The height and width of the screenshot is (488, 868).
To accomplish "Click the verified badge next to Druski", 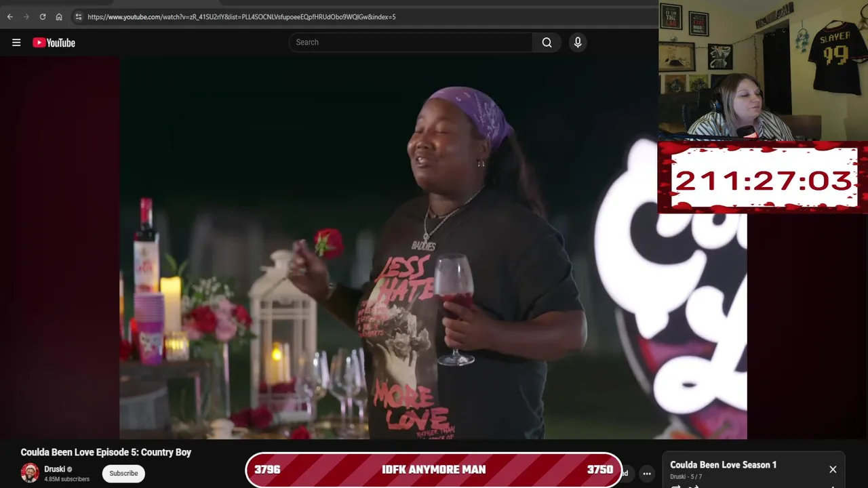I will click(69, 469).
